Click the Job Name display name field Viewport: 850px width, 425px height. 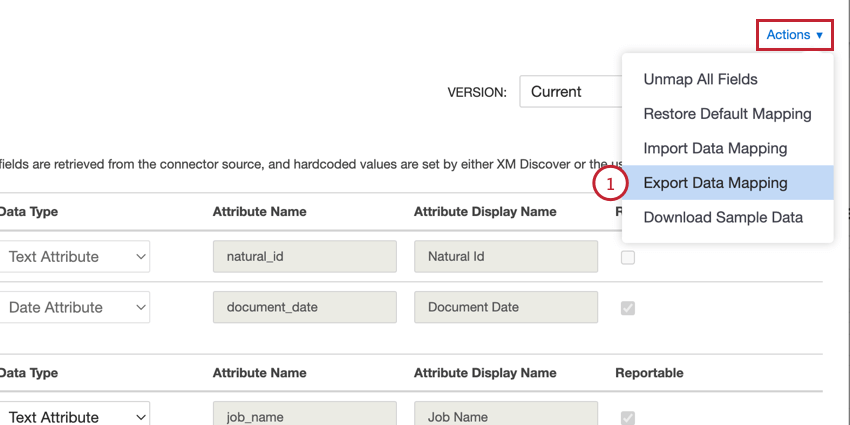(506, 415)
